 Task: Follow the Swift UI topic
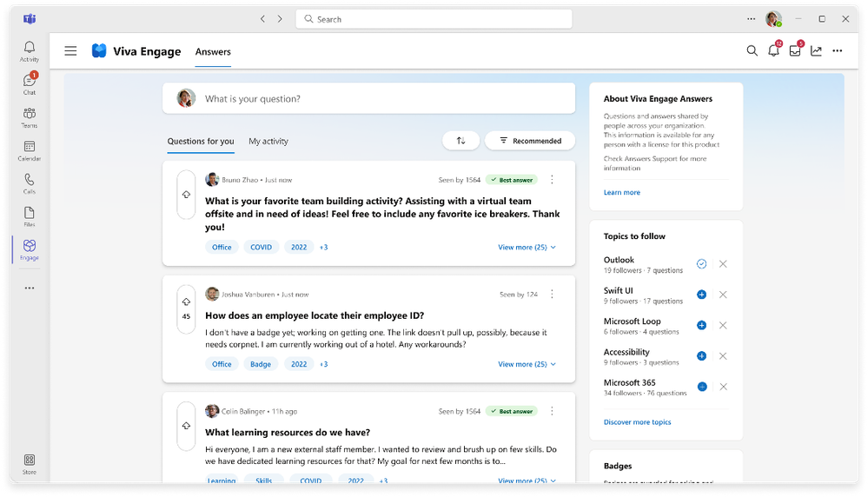tap(701, 295)
